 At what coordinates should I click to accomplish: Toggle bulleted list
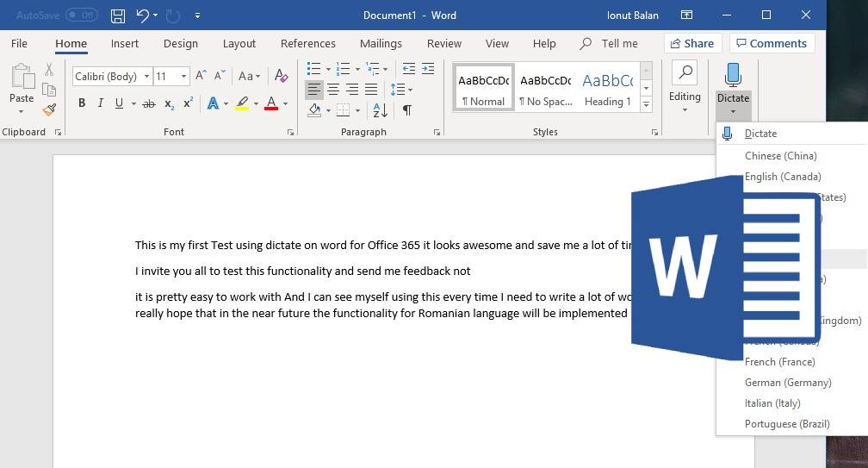coord(313,69)
